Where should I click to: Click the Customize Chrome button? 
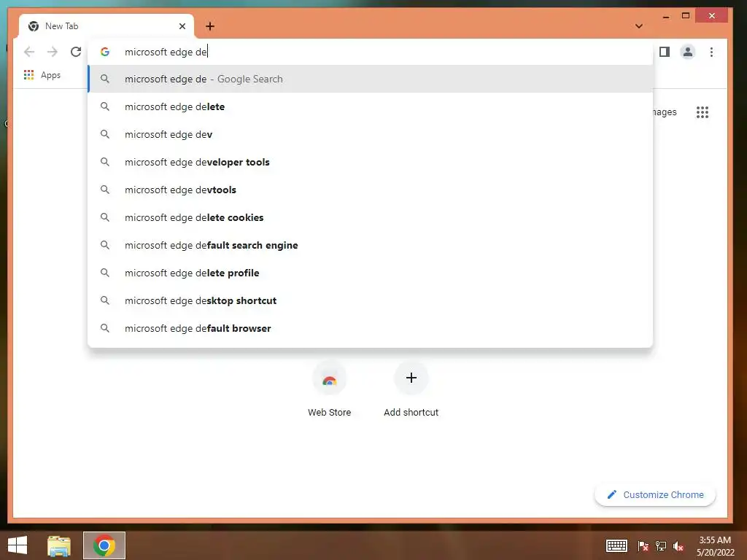(x=655, y=495)
